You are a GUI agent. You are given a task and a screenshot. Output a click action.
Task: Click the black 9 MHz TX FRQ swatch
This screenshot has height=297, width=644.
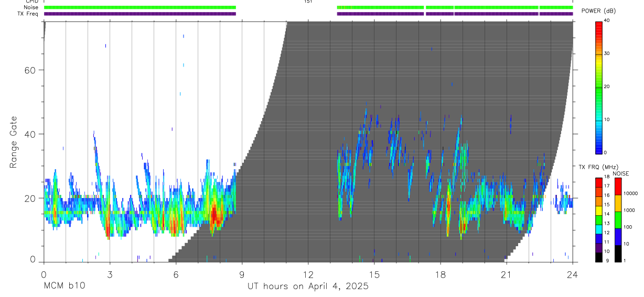tap(598, 257)
